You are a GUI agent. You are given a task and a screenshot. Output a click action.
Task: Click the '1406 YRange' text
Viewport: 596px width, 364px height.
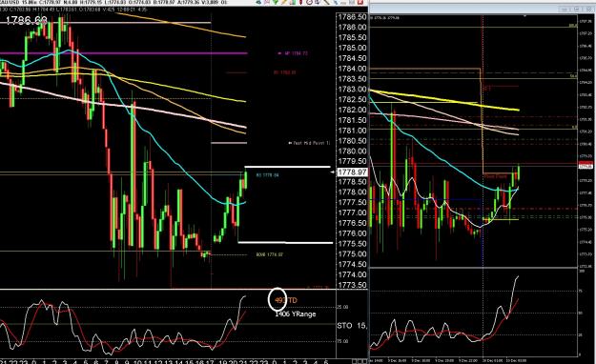[x=296, y=314]
